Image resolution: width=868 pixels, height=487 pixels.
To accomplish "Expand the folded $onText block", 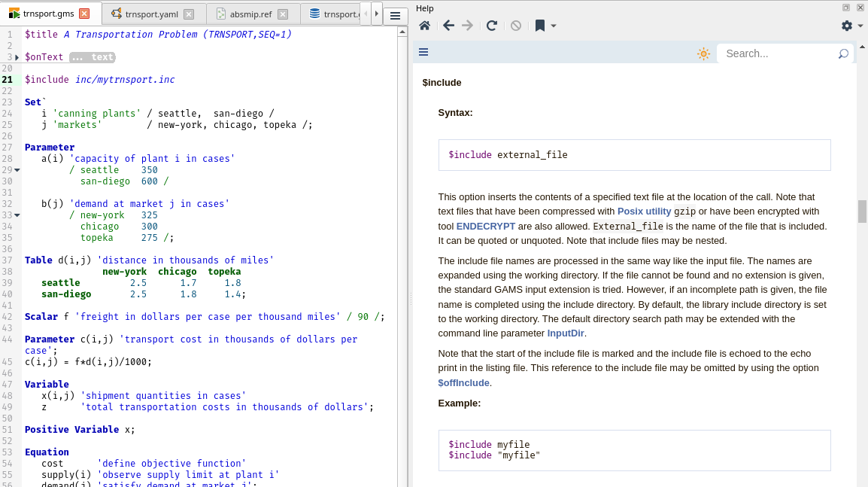I will (x=17, y=57).
